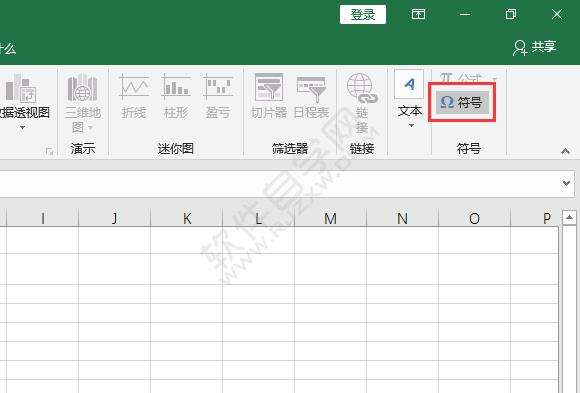Insert a 切片器 slicer
Viewport: 580px width, 393px height.
point(269,96)
